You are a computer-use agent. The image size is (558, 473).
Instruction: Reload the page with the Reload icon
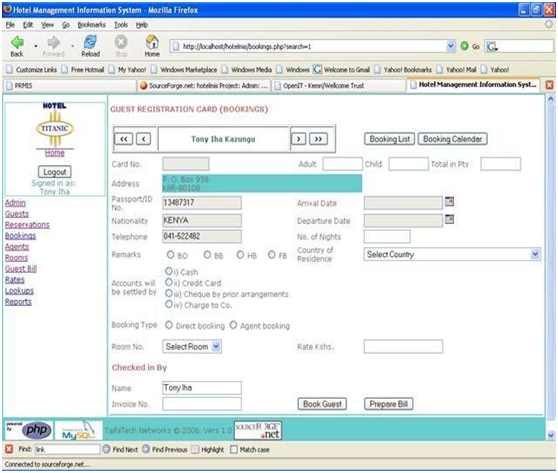coord(90,42)
